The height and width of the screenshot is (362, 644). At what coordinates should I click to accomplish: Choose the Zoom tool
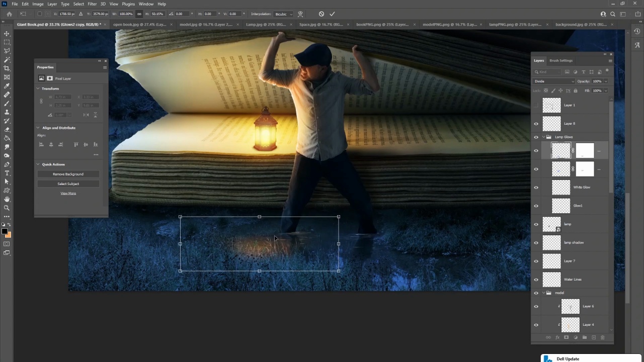coord(7,208)
